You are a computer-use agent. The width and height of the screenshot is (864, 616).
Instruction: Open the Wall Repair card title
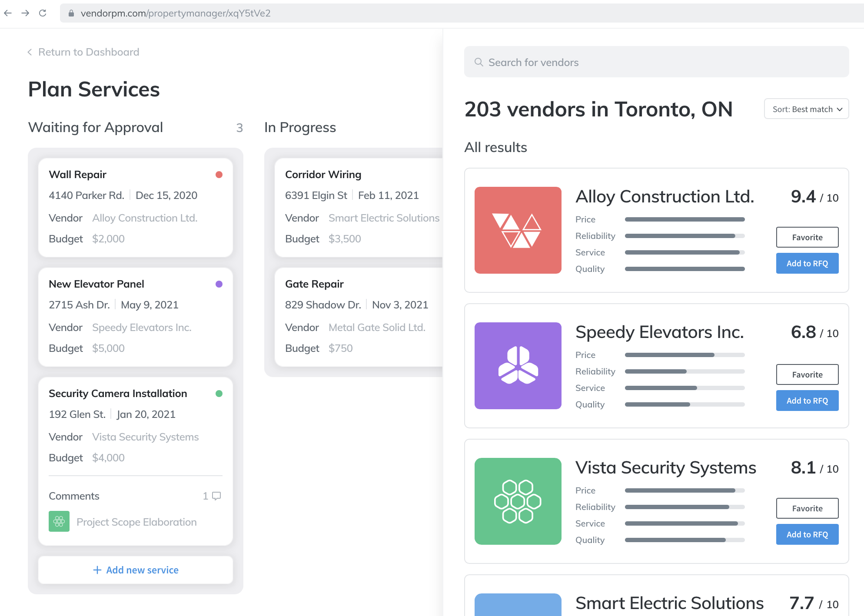(x=77, y=175)
